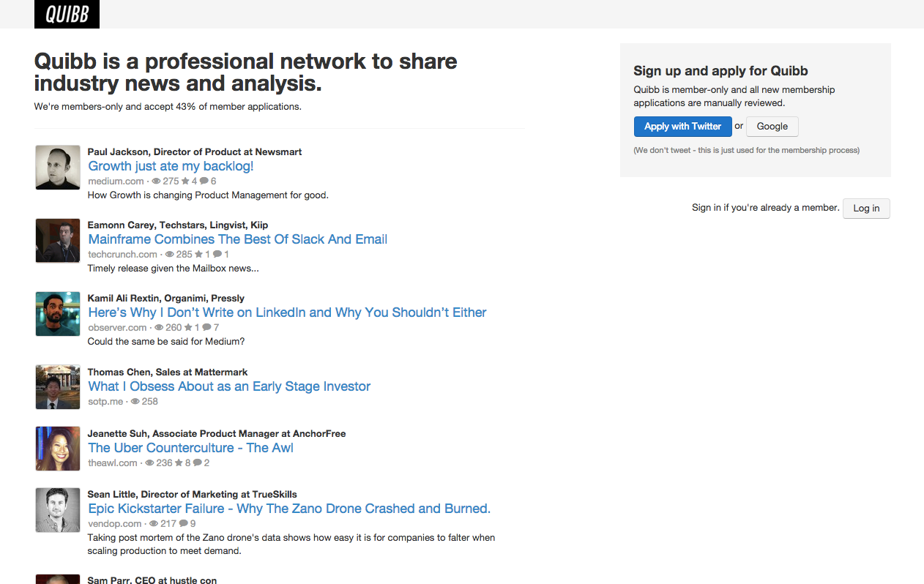Open 'Mainframe Combines The Best Of Slack And Email'
The width and height of the screenshot is (924, 584).
tap(237, 239)
